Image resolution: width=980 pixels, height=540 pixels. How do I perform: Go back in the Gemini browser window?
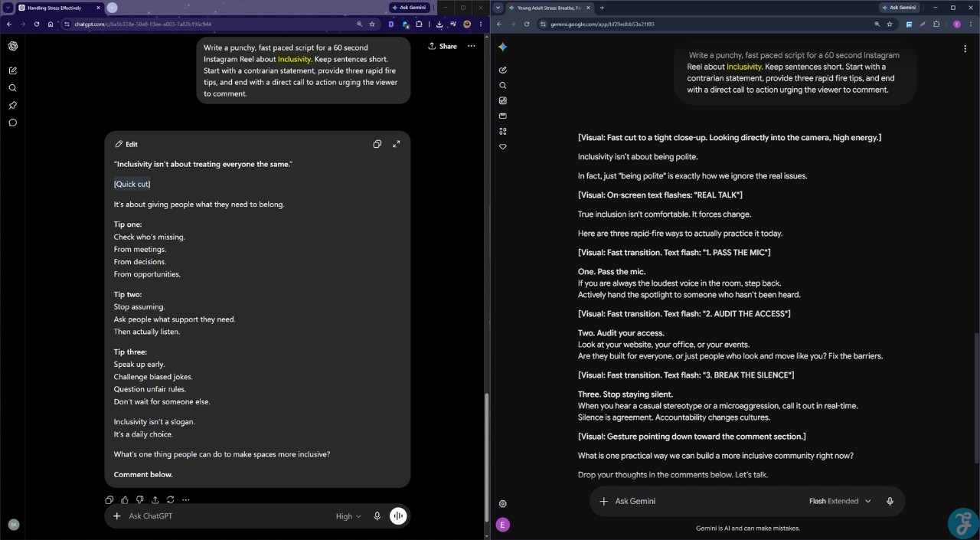point(500,24)
